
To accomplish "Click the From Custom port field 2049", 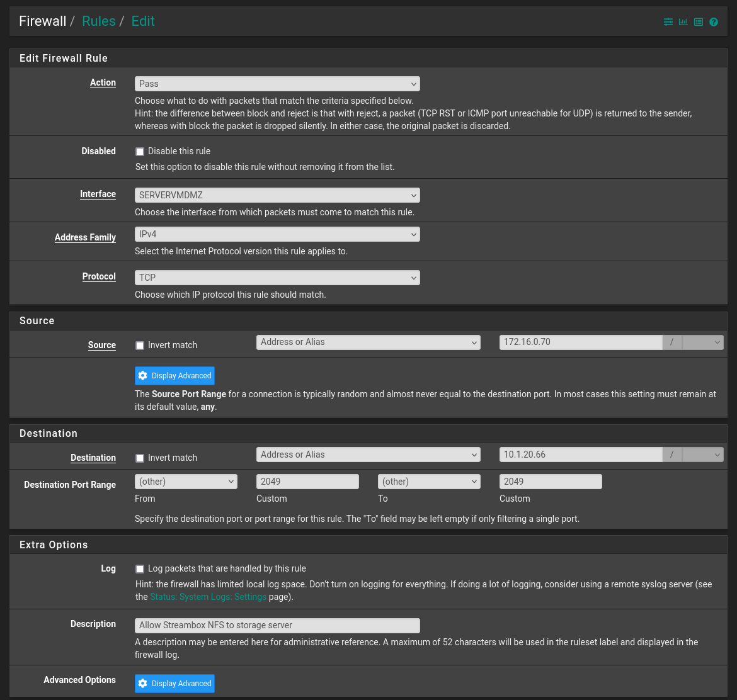I will click(x=307, y=482).
